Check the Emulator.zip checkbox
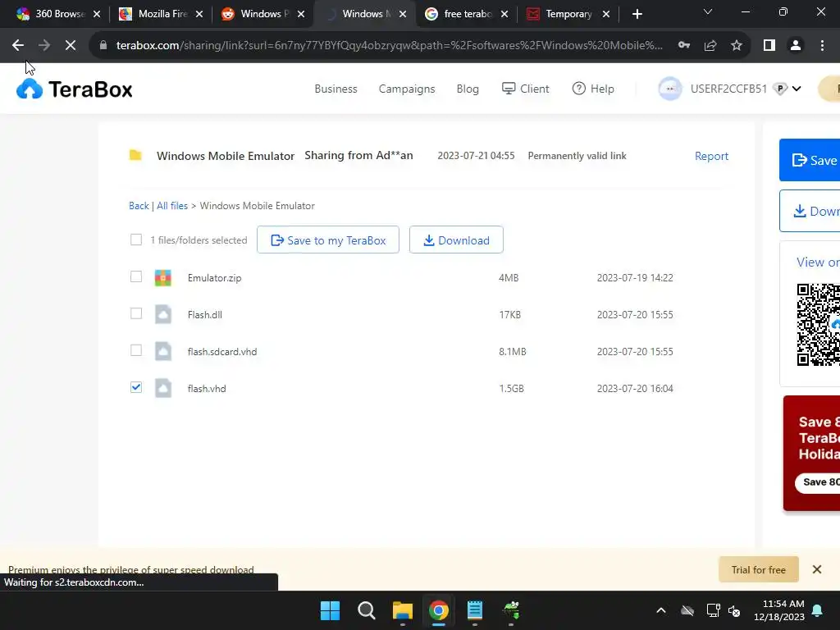The width and height of the screenshot is (840, 630). (x=136, y=276)
